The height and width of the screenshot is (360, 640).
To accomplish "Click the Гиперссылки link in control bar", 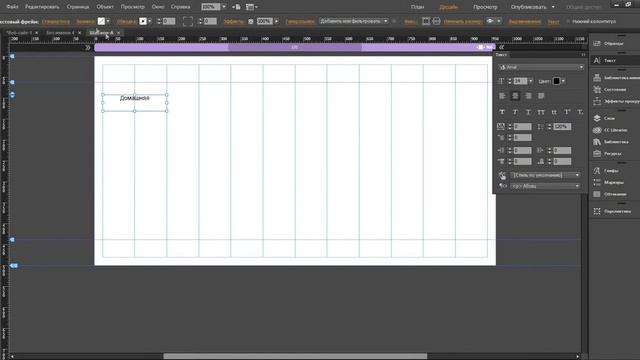I will [300, 22].
